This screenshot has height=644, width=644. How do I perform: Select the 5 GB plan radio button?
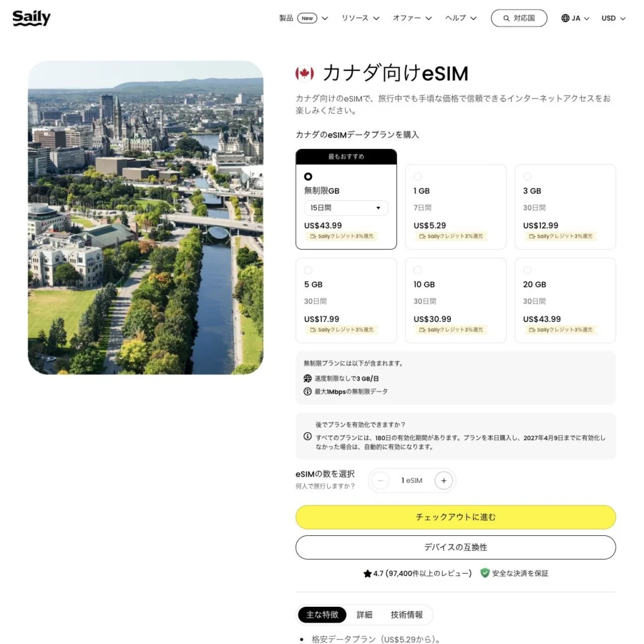pos(308,270)
